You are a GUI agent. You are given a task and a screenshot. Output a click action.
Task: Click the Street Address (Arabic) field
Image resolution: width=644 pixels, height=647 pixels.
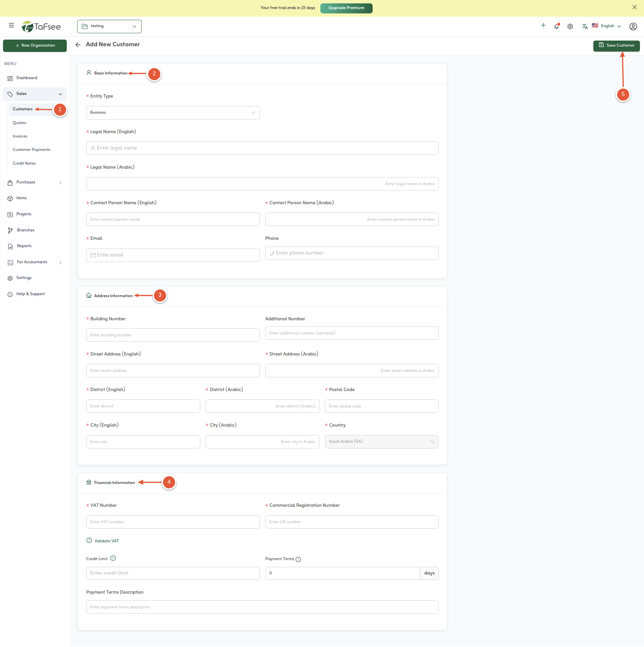point(352,371)
